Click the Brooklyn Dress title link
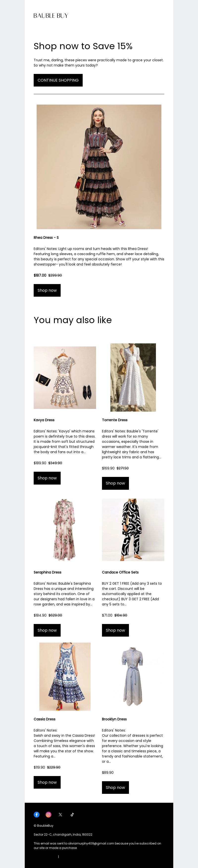The width and height of the screenshot is (198, 868). pyautogui.click(x=114, y=719)
